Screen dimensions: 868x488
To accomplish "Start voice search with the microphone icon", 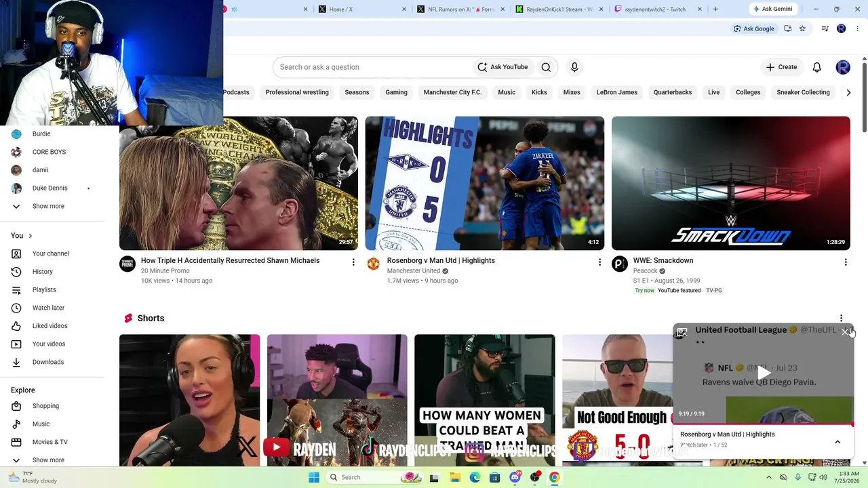I will (x=574, y=67).
